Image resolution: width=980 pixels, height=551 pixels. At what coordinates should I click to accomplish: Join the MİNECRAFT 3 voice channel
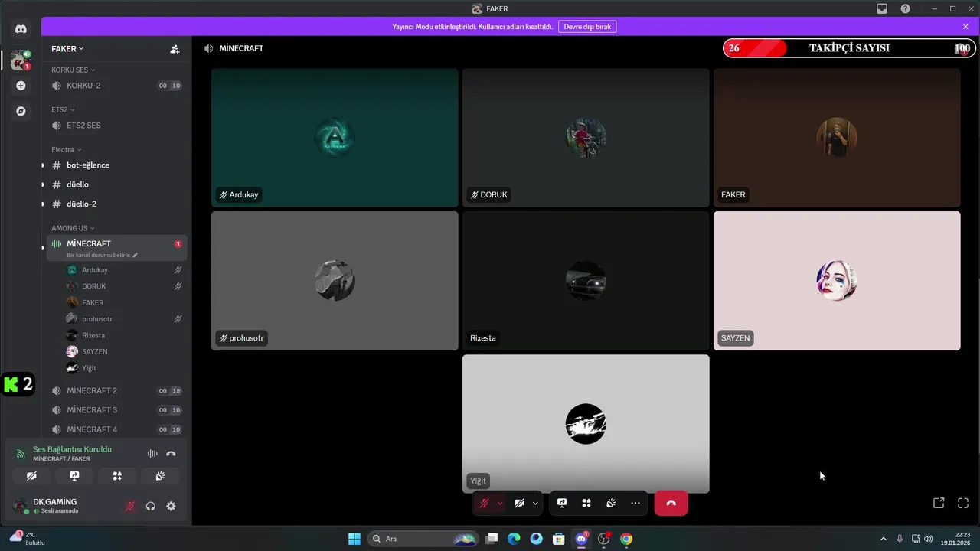(x=116, y=410)
